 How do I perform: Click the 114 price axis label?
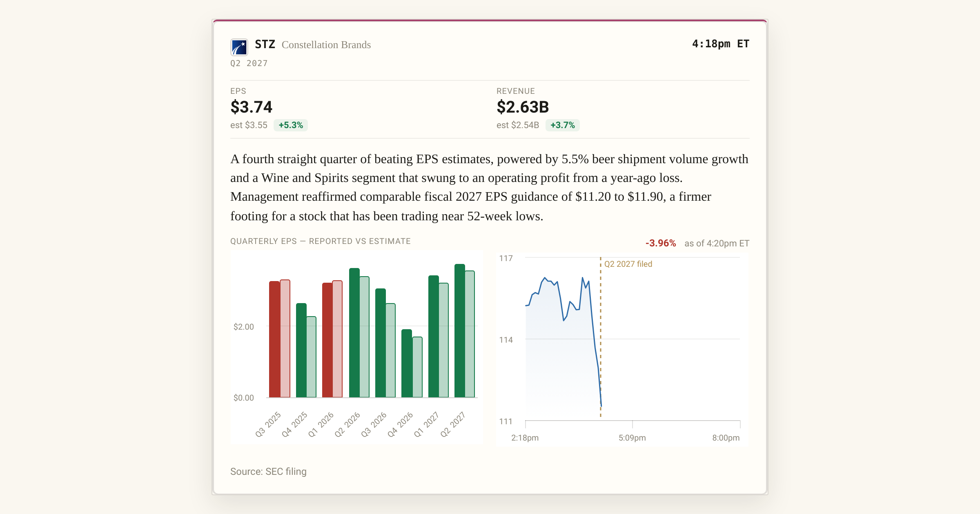coord(506,340)
